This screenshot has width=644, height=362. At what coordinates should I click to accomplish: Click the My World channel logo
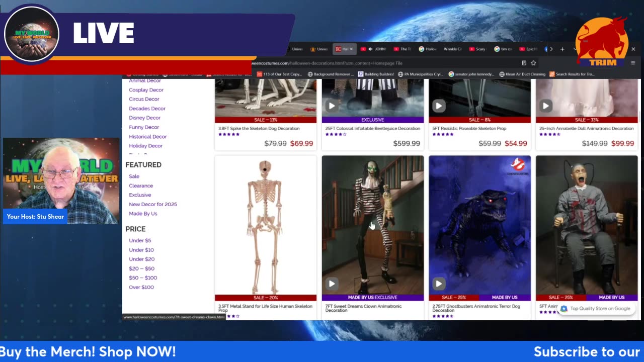tap(32, 35)
